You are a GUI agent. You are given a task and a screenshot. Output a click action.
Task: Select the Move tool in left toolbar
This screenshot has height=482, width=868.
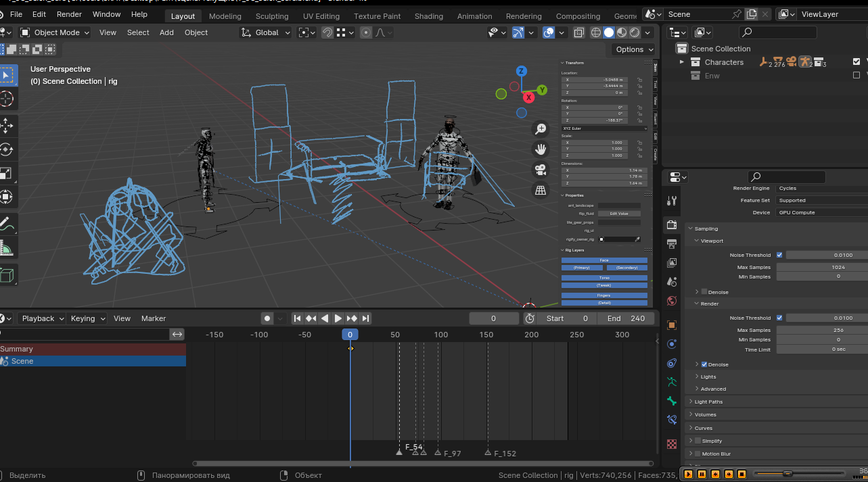point(6,126)
